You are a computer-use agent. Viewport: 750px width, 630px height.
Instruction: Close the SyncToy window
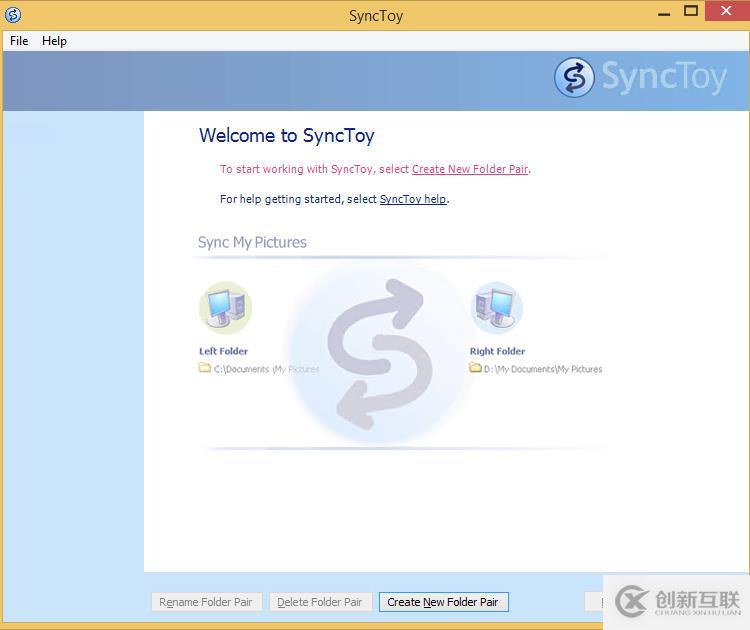726,11
